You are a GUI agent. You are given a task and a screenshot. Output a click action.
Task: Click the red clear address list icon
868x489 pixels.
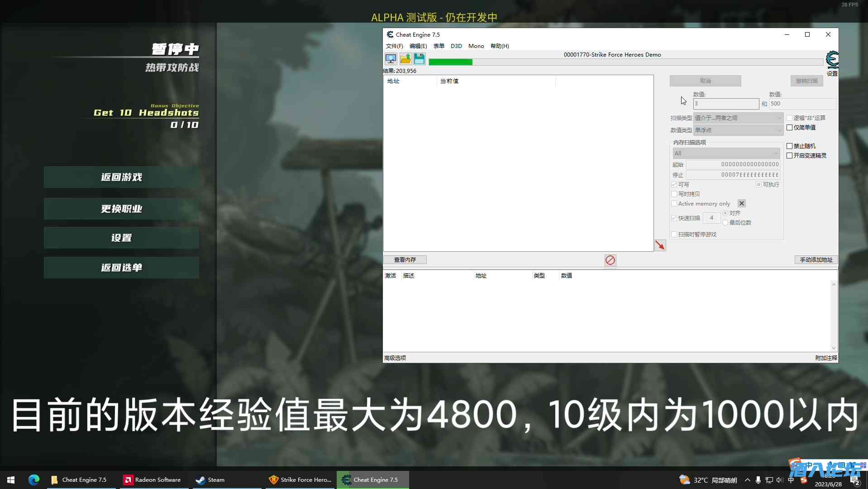point(610,260)
